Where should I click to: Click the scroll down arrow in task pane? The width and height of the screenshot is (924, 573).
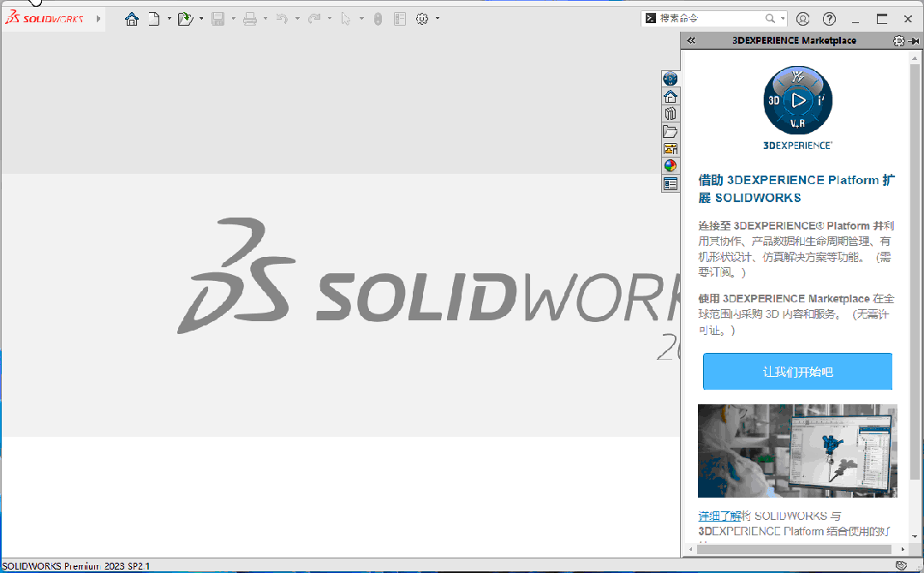click(915, 536)
